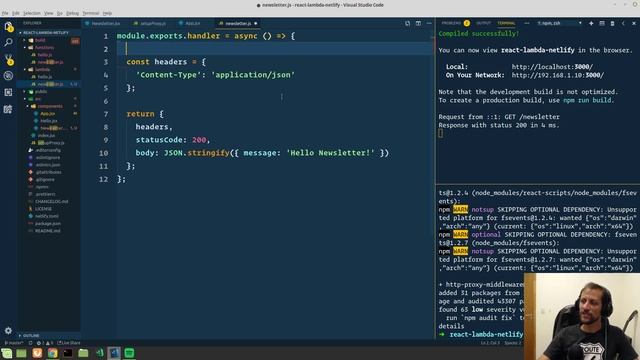Open the terminal app from taskbar

[x=68, y=353]
